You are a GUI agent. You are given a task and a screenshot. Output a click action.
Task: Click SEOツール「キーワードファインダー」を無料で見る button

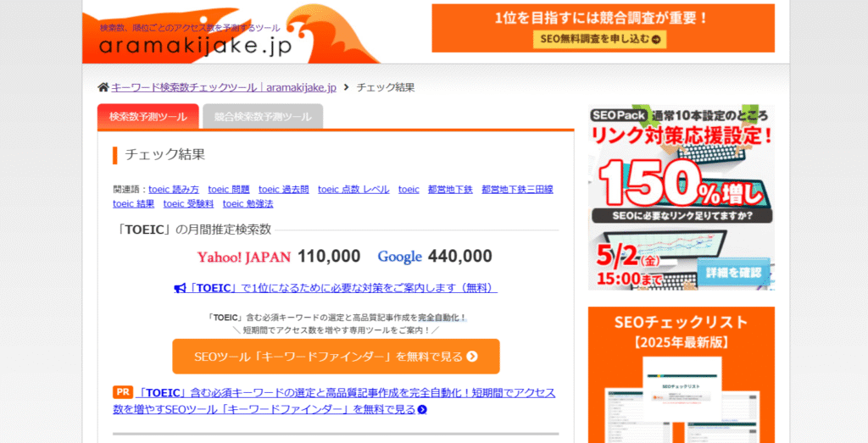[336, 357]
